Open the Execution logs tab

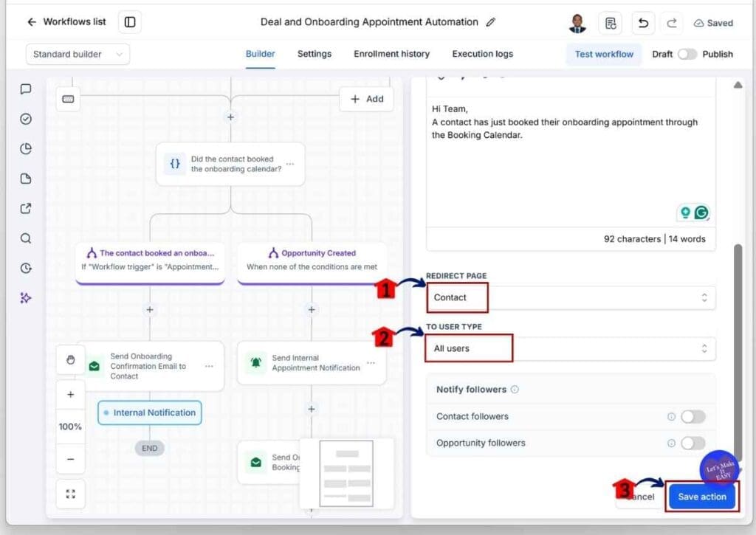pos(483,54)
